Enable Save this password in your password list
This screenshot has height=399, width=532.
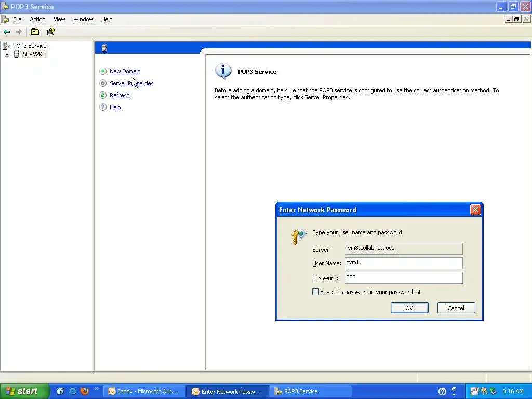click(x=315, y=292)
